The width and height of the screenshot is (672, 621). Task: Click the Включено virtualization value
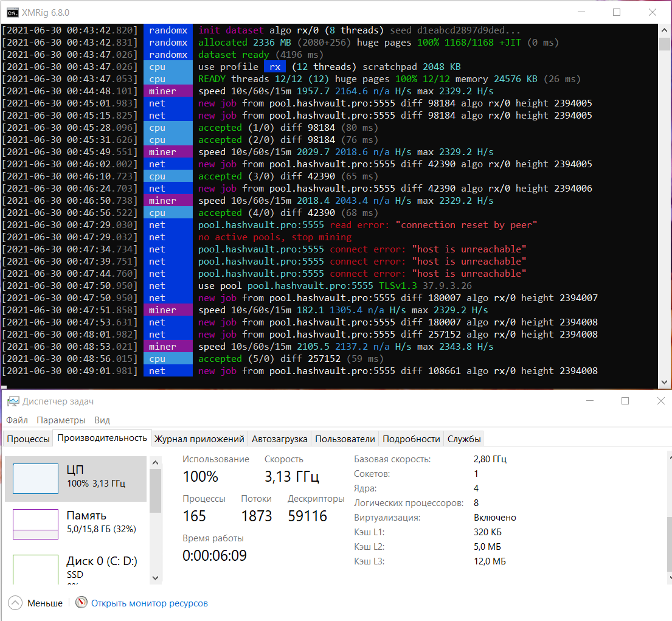(x=494, y=517)
